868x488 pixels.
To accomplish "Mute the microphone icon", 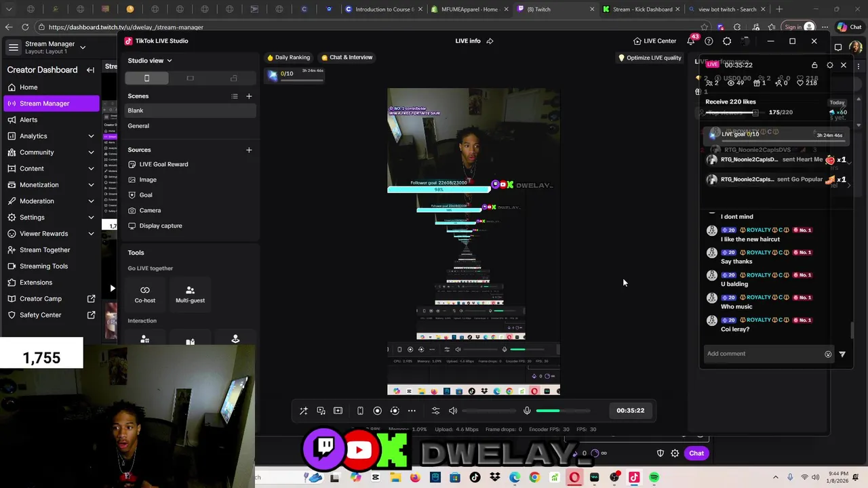I will click(527, 411).
